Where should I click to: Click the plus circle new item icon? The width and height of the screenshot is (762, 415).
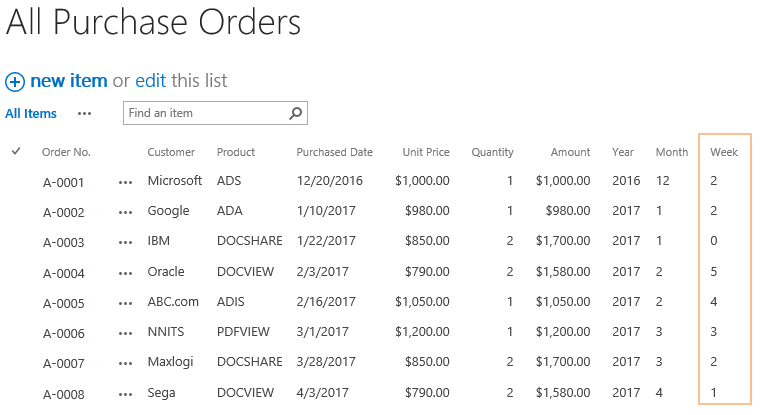(15, 82)
